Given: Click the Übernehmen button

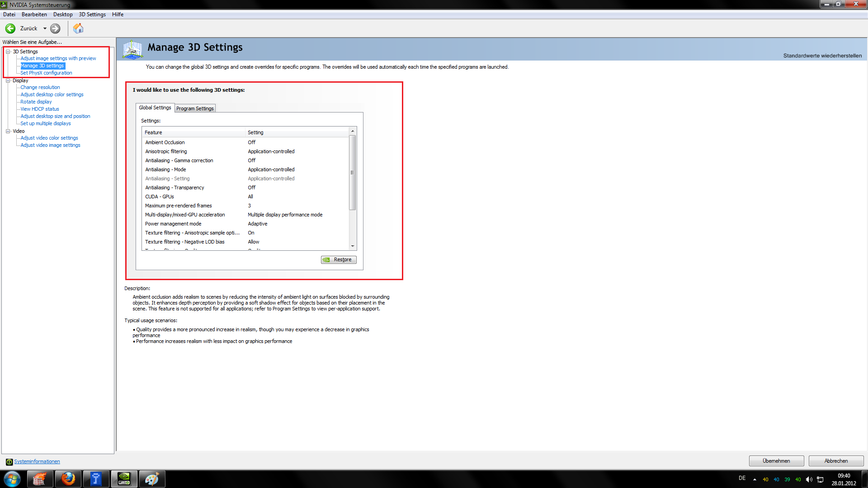Looking at the screenshot, I should 776,461.
